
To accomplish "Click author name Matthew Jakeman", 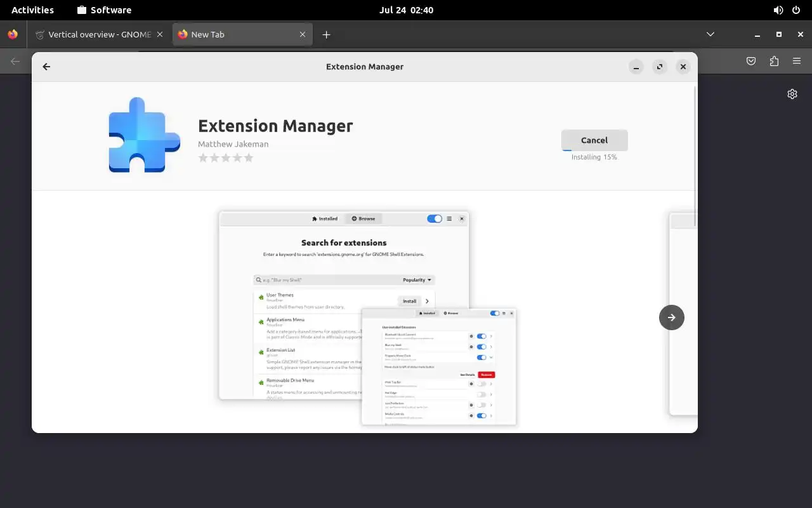I will tap(233, 144).
